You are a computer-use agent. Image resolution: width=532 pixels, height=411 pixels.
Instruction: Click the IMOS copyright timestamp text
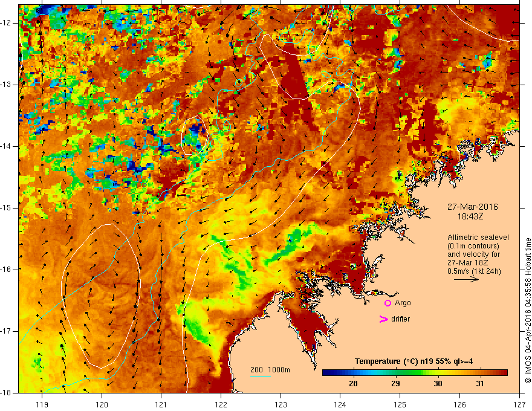[528, 311]
